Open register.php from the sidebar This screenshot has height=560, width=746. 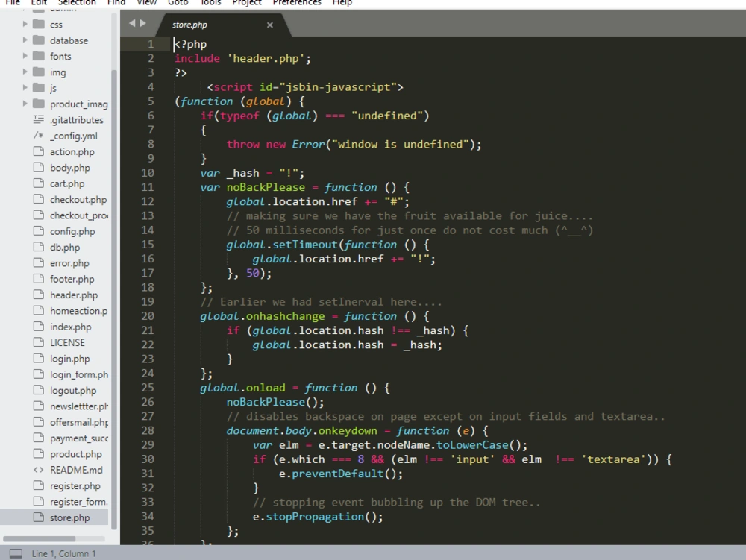pyautogui.click(x=75, y=486)
